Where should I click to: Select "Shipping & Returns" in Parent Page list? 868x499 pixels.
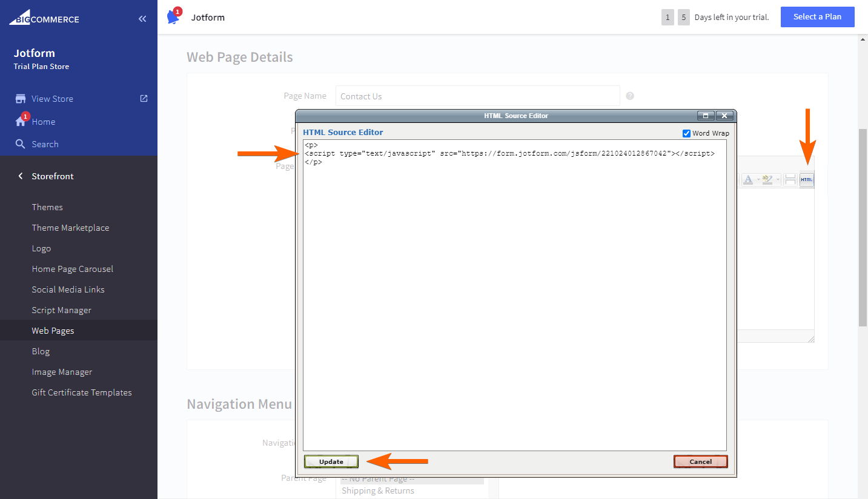click(x=378, y=491)
